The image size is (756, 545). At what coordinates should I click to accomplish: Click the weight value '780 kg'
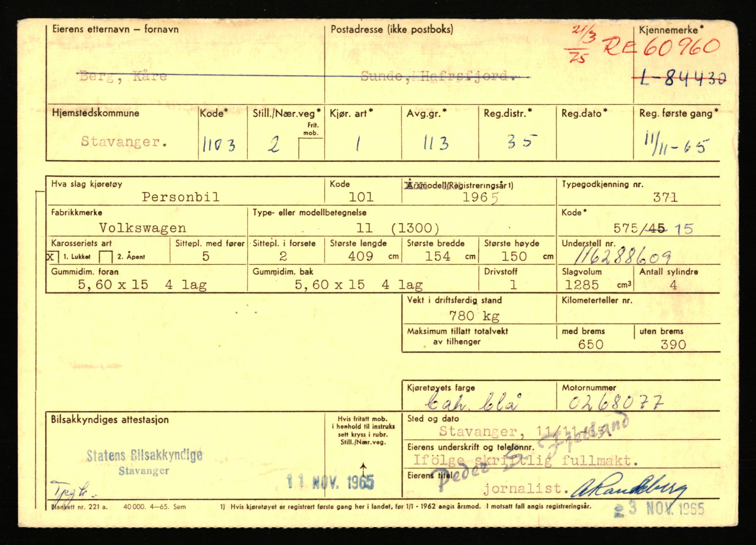click(474, 316)
